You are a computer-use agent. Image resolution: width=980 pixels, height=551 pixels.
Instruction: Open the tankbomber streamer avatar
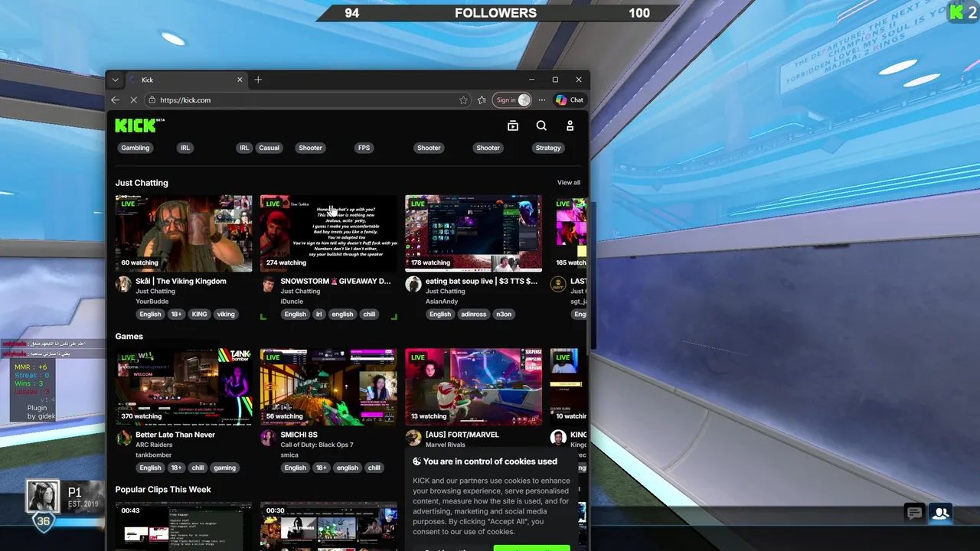(x=123, y=438)
